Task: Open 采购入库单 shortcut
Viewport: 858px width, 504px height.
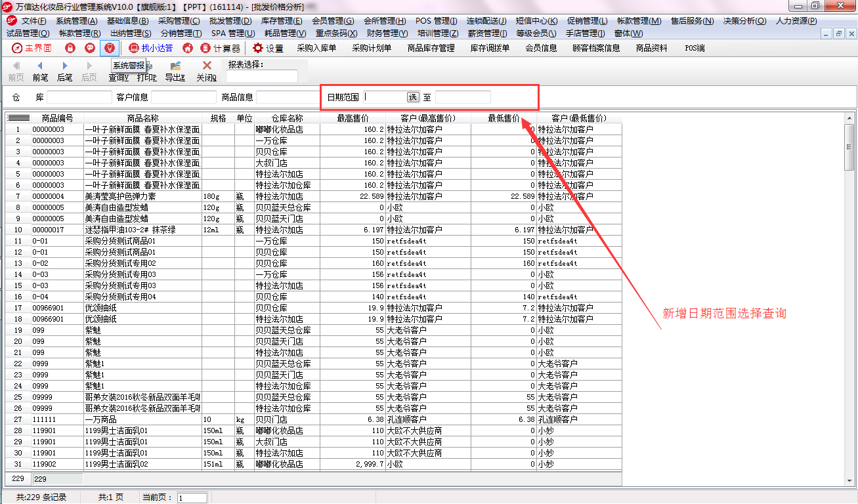Action: point(316,48)
